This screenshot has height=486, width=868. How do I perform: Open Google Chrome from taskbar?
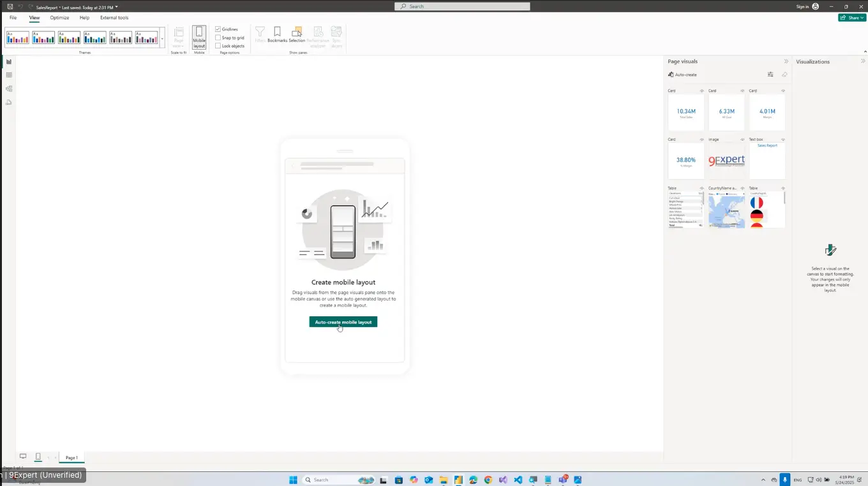click(488, 480)
